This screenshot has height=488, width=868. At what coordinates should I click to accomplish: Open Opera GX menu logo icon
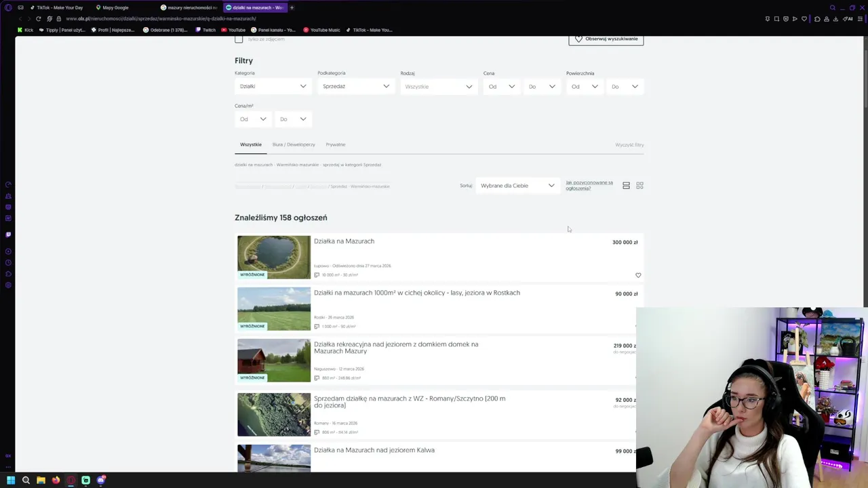8,7
